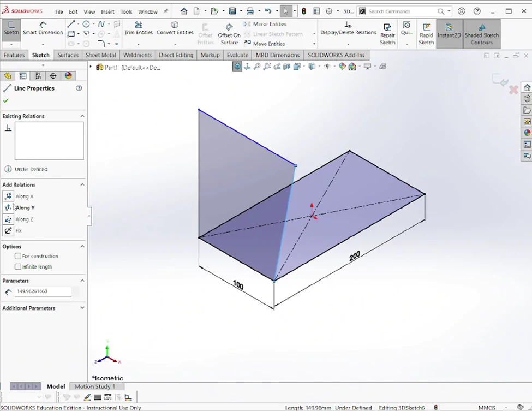Collapse Options section
This screenshot has height=411, width=532.
(x=82, y=246)
